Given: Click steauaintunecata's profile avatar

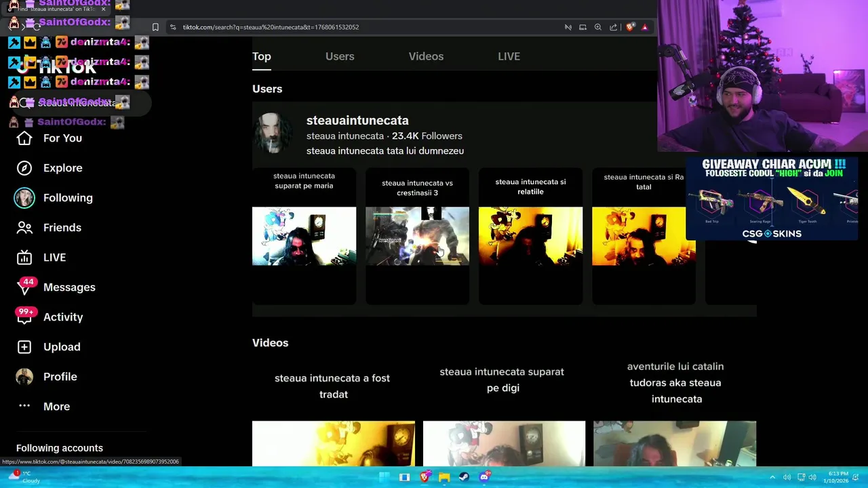Looking at the screenshot, I should point(273,134).
